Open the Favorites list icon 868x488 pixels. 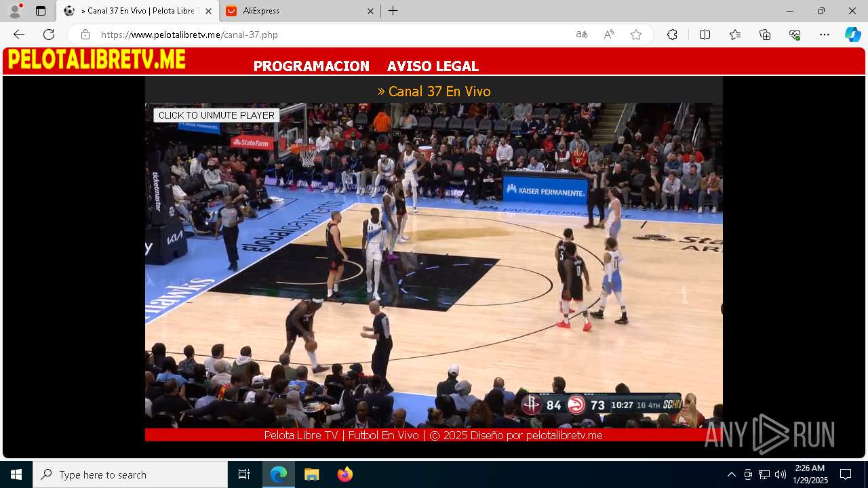[735, 35]
